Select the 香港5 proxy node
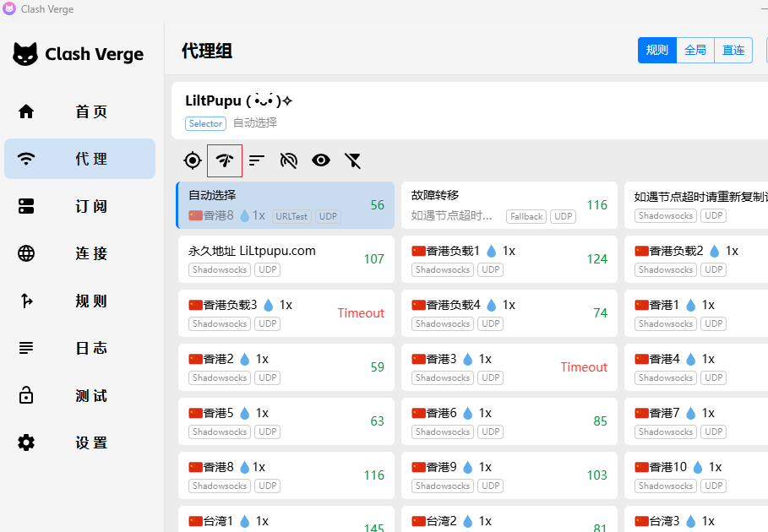 [285, 421]
